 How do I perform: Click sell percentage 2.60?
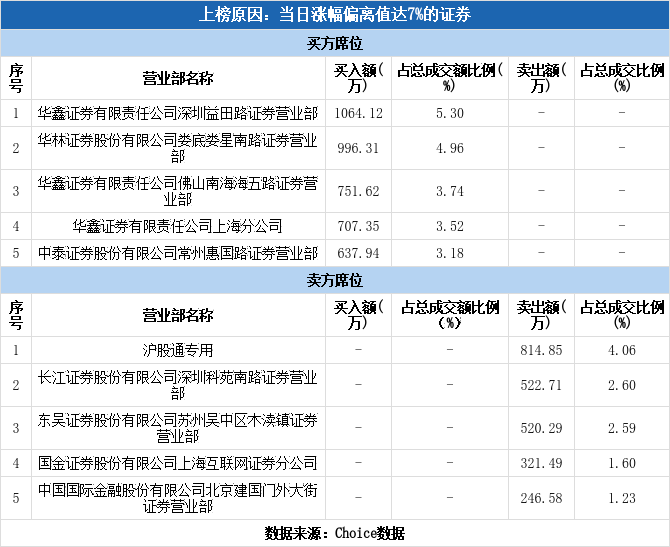pyautogui.click(x=622, y=385)
